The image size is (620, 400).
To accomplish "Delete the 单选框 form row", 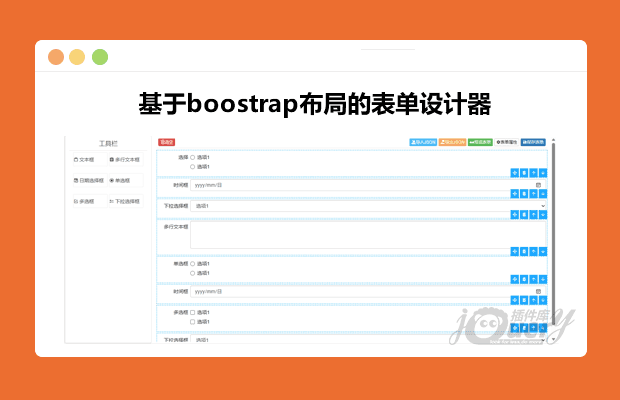I will [x=524, y=279].
